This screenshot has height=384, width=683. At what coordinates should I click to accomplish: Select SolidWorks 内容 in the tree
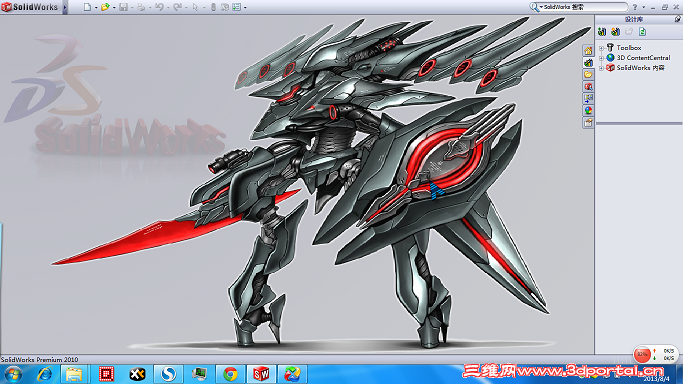coord(640,67)
